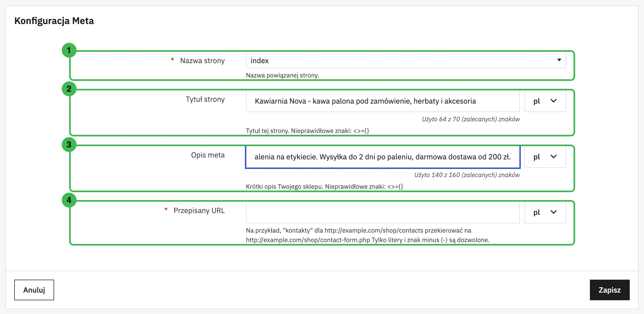Click into the Opis meta input field
The width and height of the screenshot is (644, 314).
pos(383,157)
